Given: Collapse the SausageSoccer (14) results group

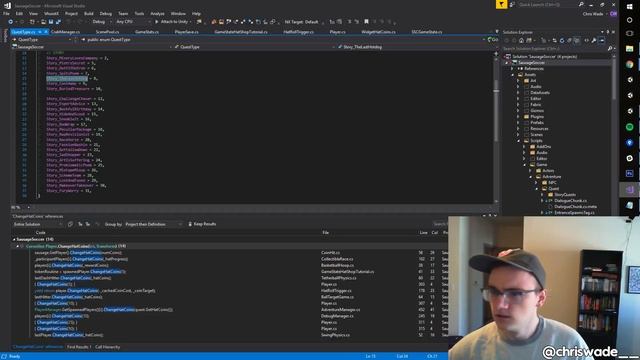Looking at the screenshot, I should pyautogui.click(x=14, y=240).
